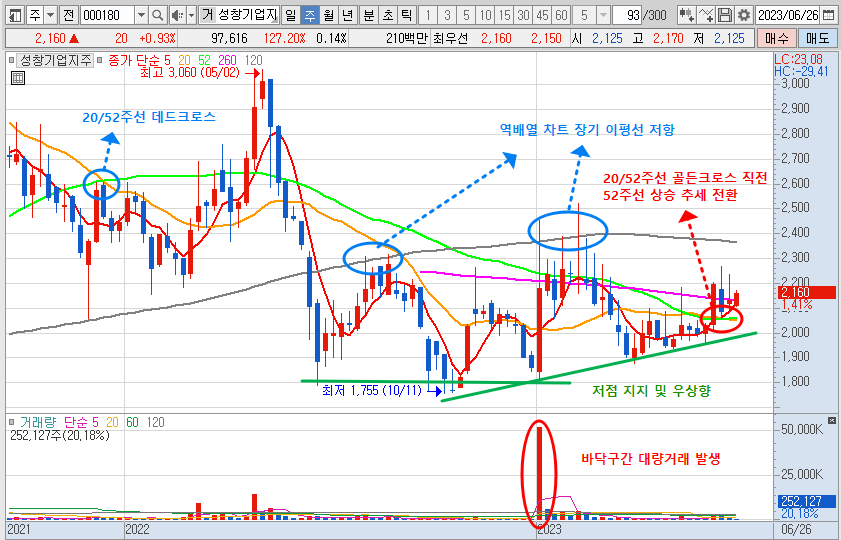This screenshot has width=841, height=540.
Task: Select interval 1 button
Action: tap(428, 15)
